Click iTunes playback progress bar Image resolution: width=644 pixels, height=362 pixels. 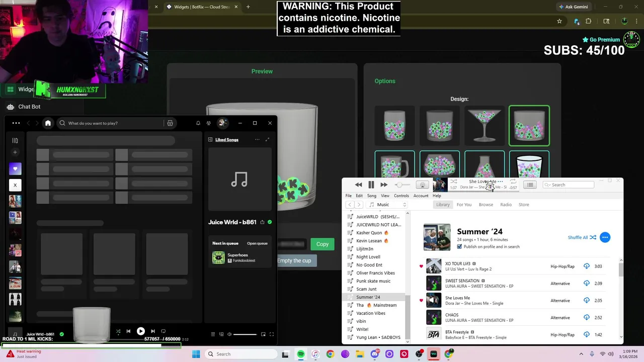click(483, 191)
